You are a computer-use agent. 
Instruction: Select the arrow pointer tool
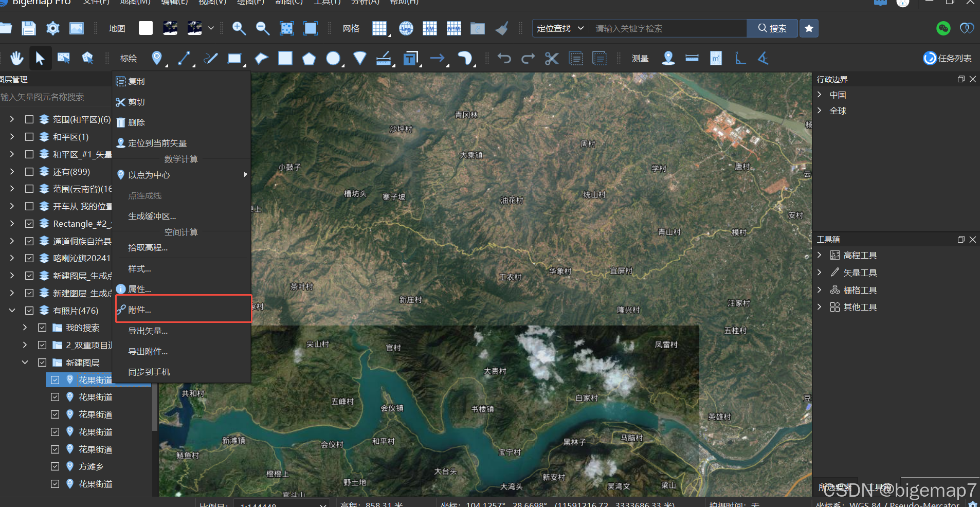pos(40,58)
